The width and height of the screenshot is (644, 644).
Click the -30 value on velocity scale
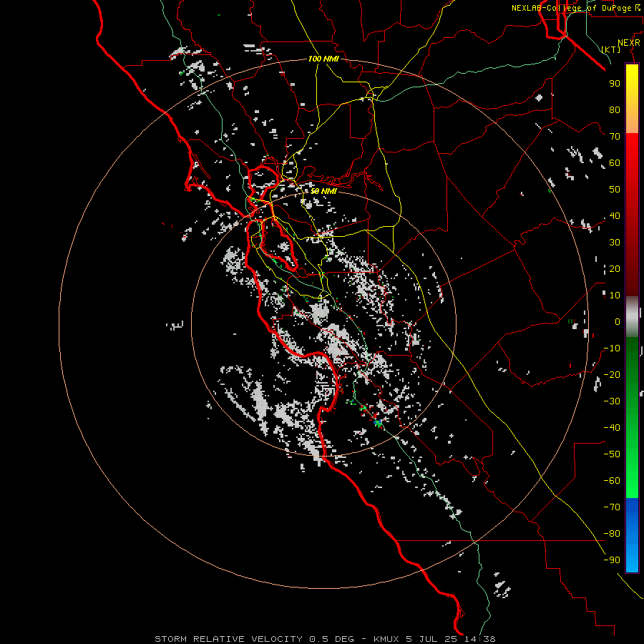tap(612, 401)
